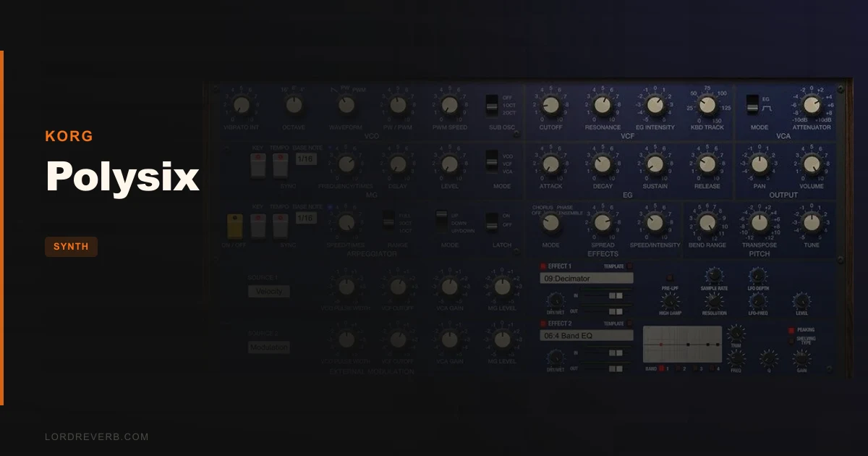868x456 pixels.
Task: Click the Decimator SAMPLE RATE knob
Action: coord(714,274)
